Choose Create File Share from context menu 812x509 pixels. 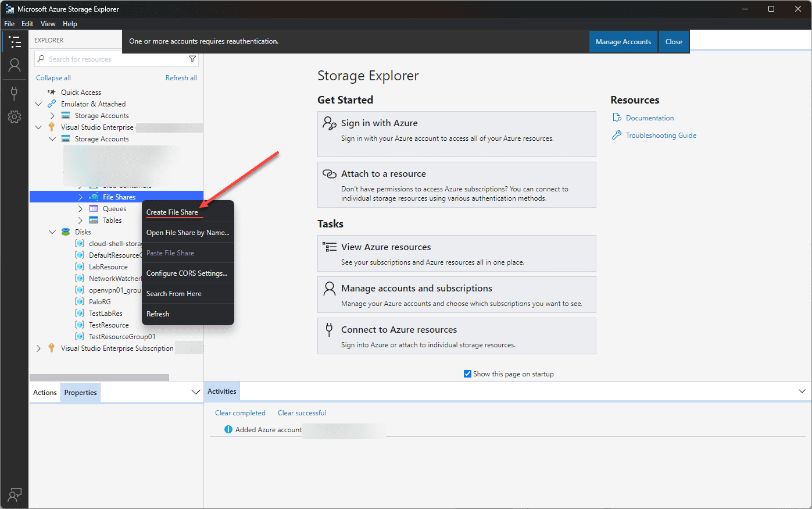click(x=188, y=212)
